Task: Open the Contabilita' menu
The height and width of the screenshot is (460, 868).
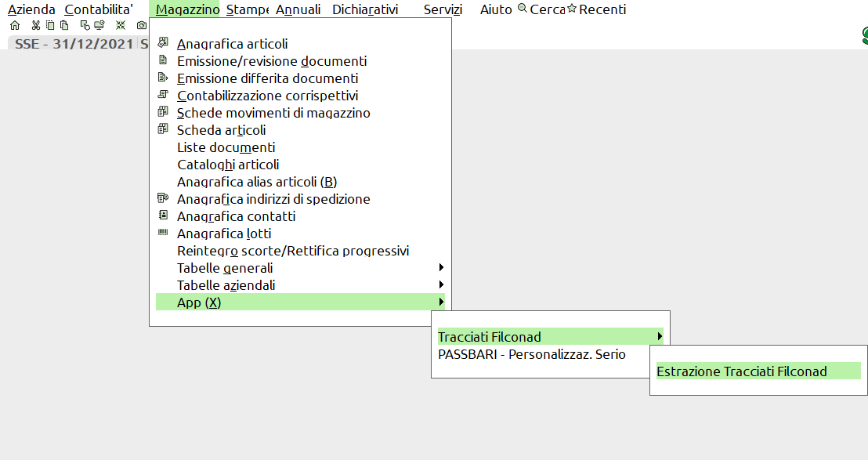Action: point(99,10)
